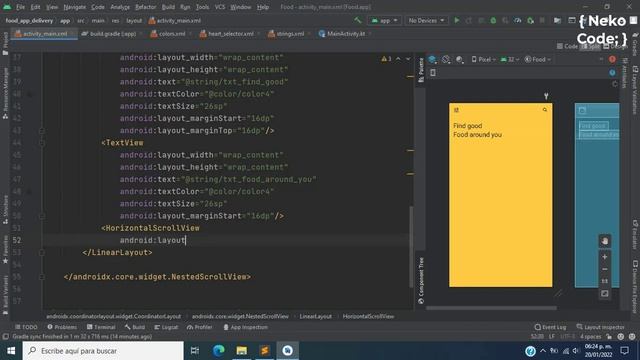Go to next highlighted error arrow
This screenshot has width=640, height=360.
[x=408, y=59]
